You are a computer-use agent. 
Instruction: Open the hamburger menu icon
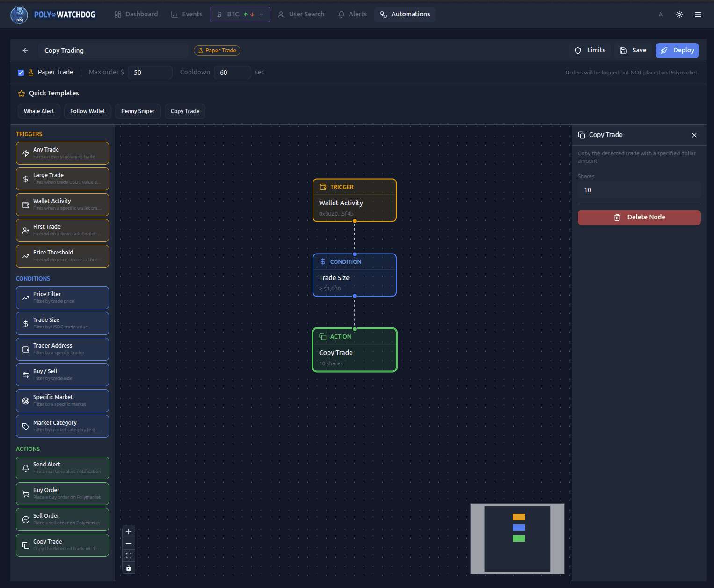(x=698, y=15)
